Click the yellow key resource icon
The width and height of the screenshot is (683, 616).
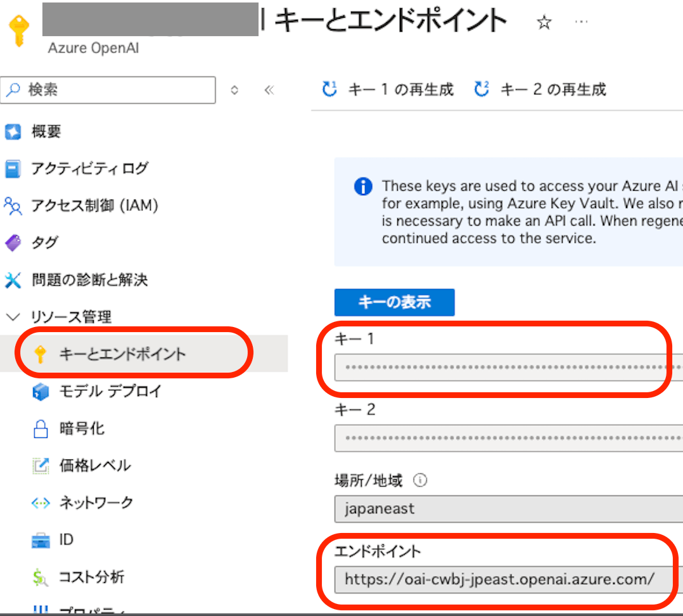point(19,30)
